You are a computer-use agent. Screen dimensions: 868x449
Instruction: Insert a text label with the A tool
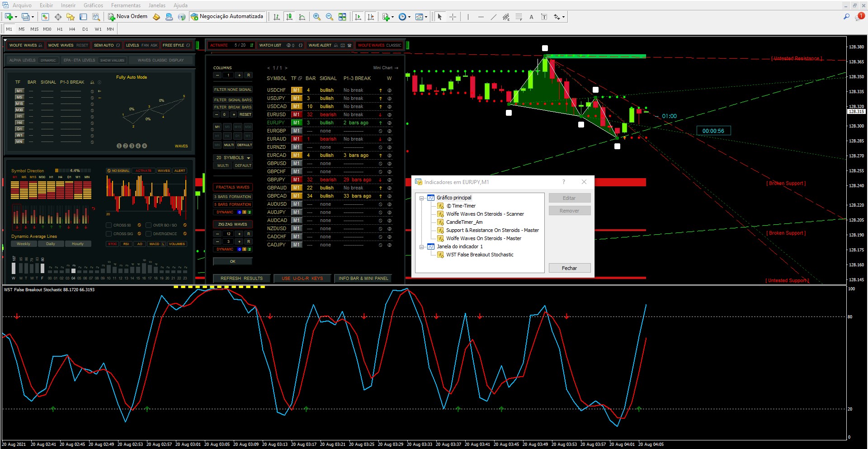coord(531,17)
